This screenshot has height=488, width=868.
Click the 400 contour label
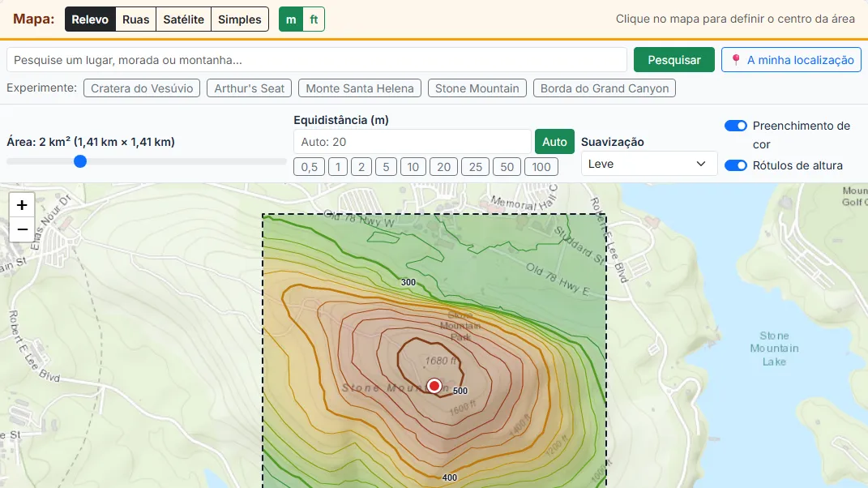(x=450, y=477)
